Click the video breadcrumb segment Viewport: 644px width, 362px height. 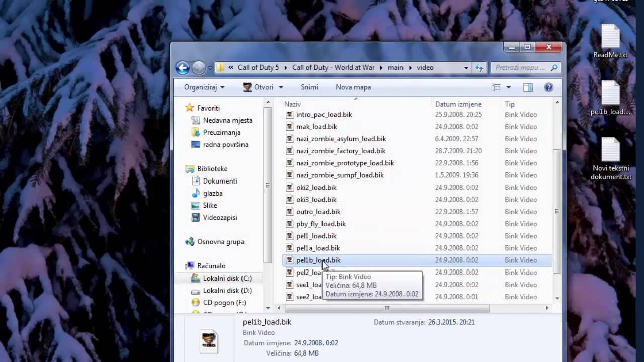tap(425, 67)
